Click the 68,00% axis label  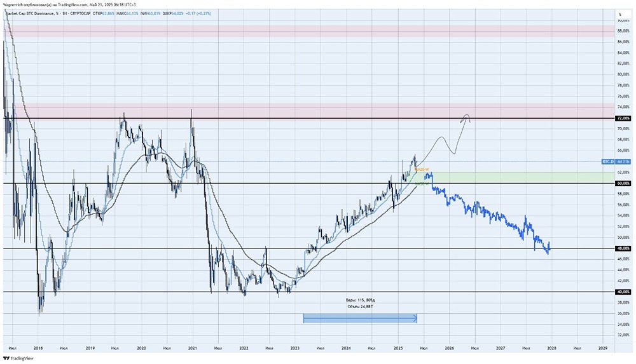[623, 140]
